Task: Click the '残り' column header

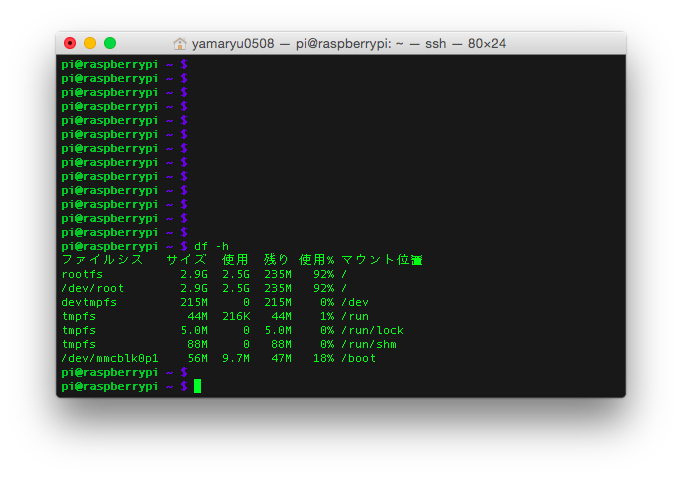Action: (x=277, y=260)
